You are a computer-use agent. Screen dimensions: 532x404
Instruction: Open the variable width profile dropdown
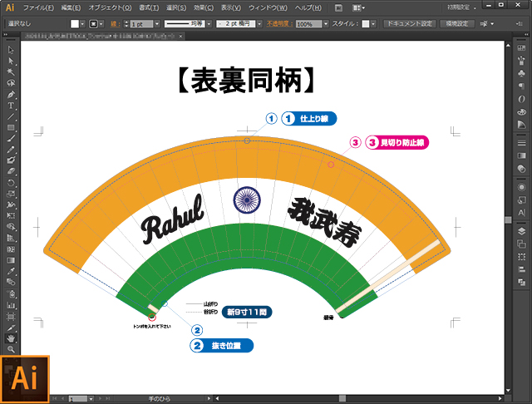tap(209, 24)
